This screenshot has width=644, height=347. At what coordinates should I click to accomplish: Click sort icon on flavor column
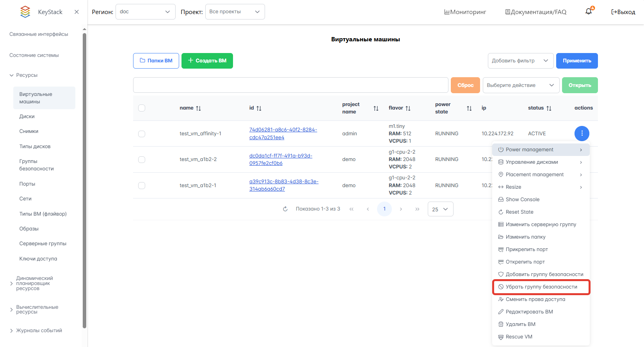pos(408,108)
